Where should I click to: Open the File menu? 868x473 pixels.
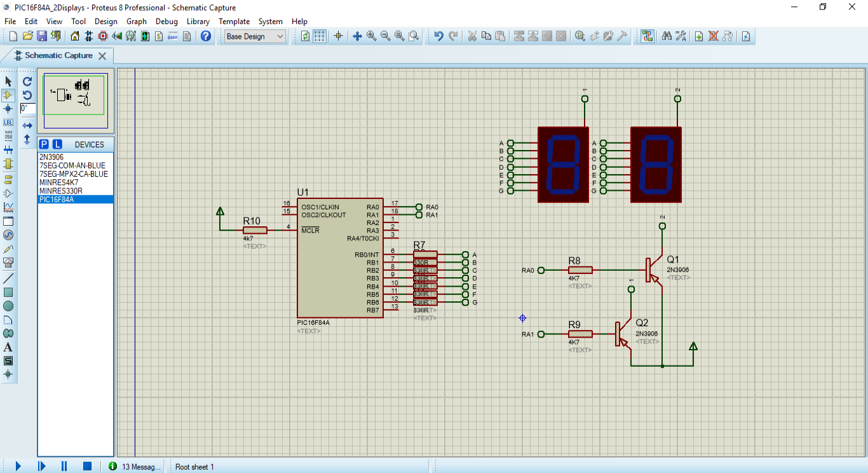[x=10, y=21]
